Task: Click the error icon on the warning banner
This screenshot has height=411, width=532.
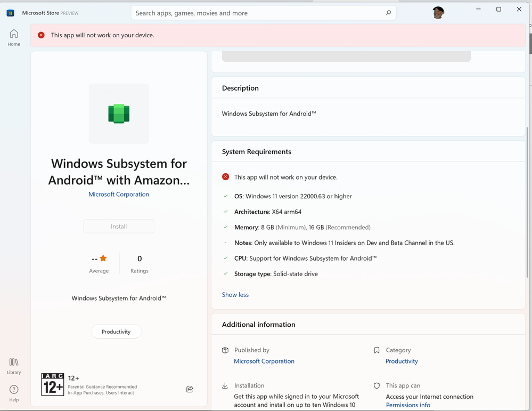Action: [x=41, y=35]
